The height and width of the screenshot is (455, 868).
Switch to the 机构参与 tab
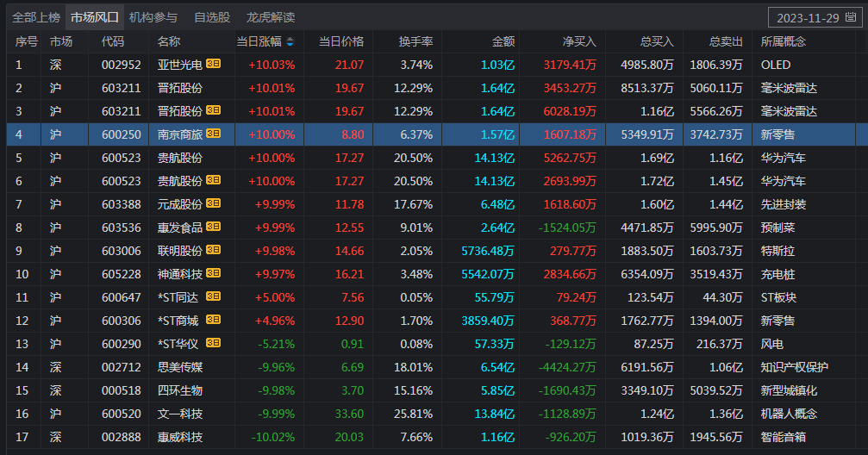[x=153, y=17]
